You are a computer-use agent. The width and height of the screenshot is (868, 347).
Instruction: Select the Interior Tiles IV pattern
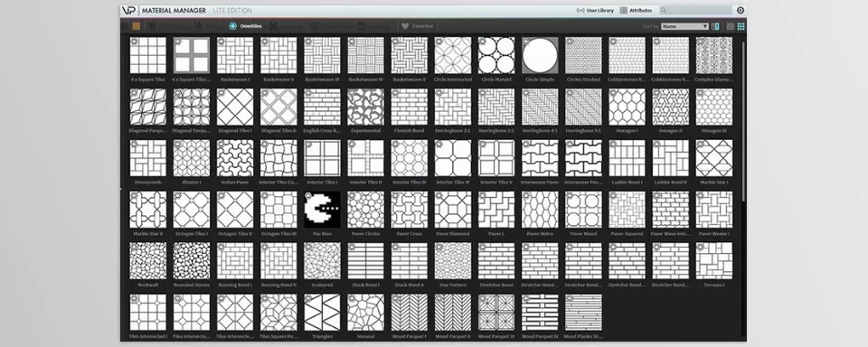point(453,158)
